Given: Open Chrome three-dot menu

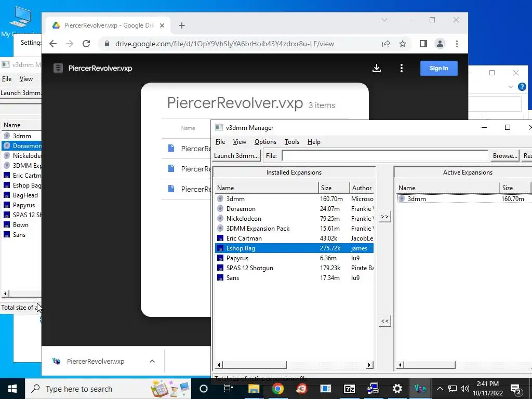Looking at the screenshot, I should point(457,44).
